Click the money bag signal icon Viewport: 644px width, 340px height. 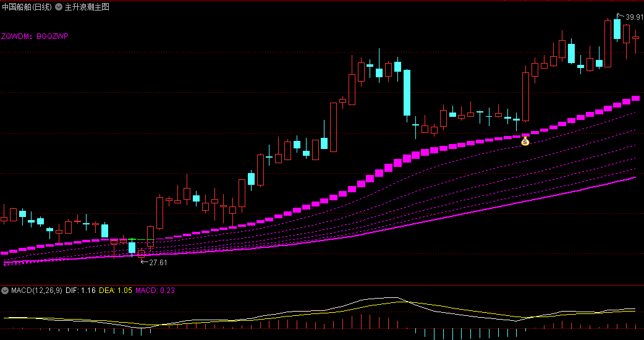point(525,141)
